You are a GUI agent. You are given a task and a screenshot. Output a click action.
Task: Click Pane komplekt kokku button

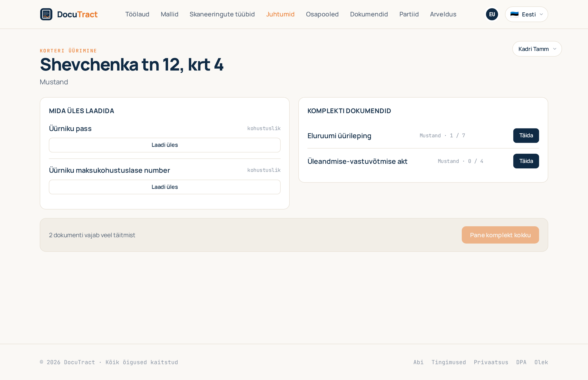500,235
